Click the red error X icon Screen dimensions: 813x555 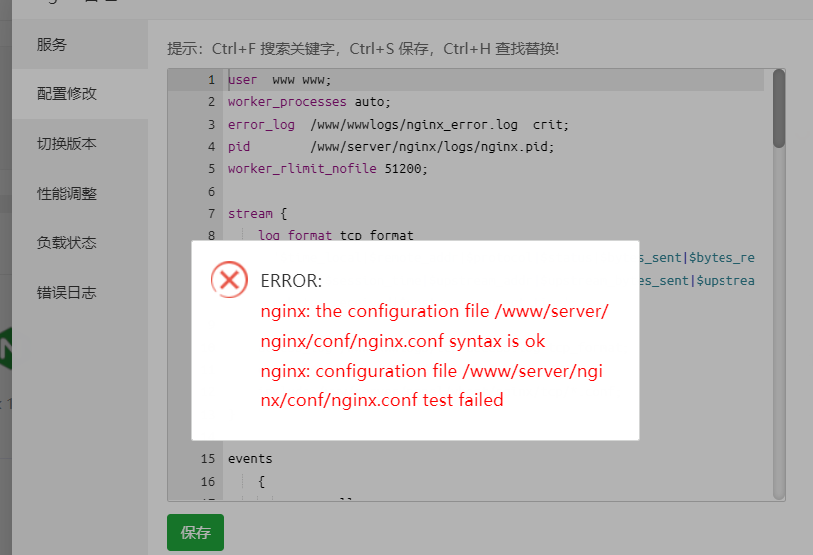[x=229, y=280]
